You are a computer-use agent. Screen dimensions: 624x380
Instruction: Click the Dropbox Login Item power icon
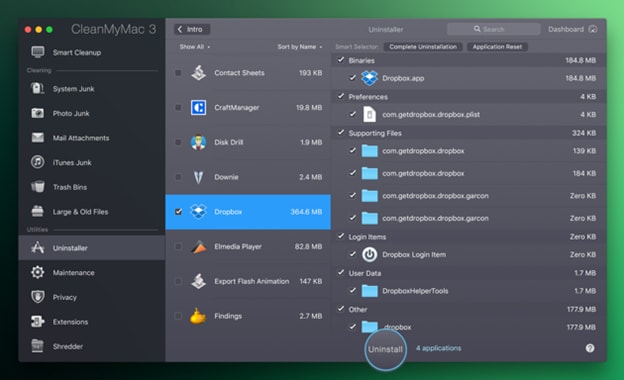pos(369,254)
